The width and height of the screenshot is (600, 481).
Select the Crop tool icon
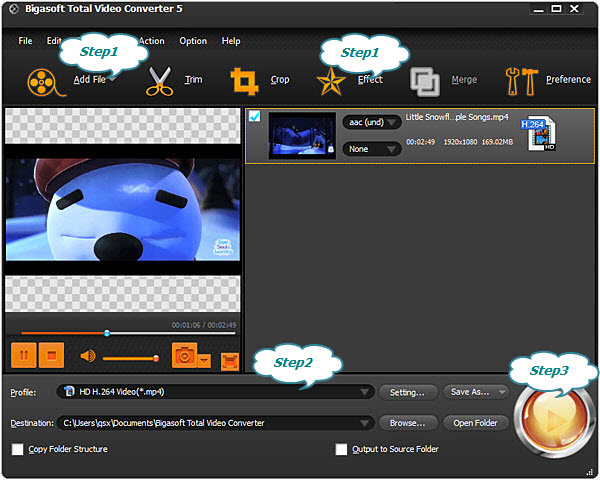[244, 81]
